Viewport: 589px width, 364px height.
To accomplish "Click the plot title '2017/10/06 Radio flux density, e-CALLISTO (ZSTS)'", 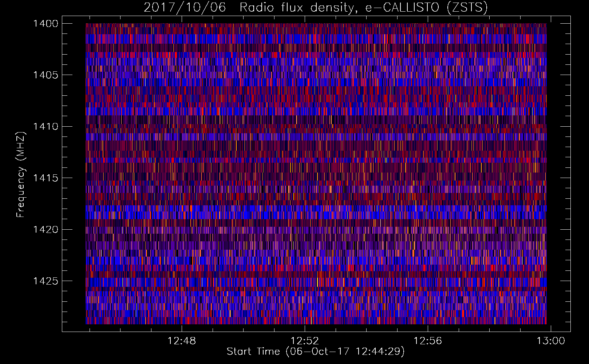I will 316,8.
